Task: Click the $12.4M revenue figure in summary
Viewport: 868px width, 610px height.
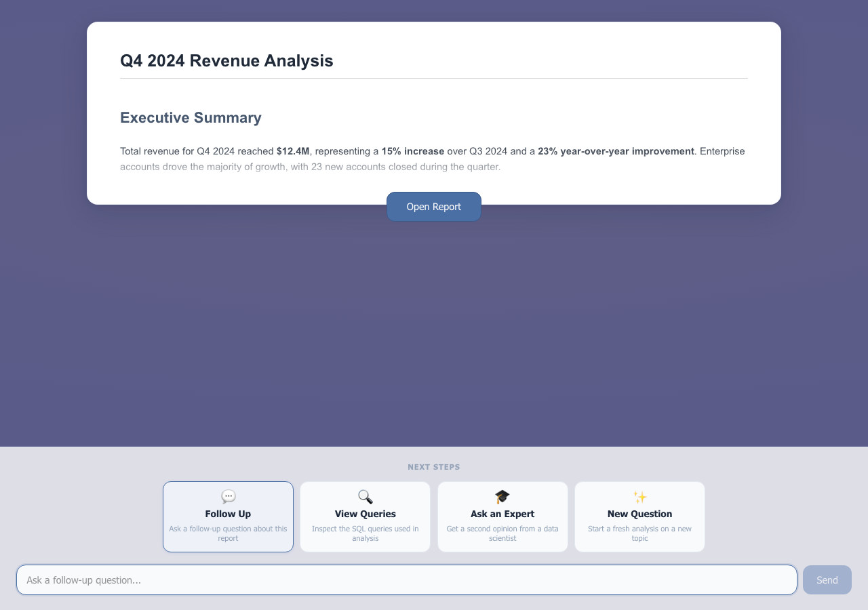Action: click(292, 151)
